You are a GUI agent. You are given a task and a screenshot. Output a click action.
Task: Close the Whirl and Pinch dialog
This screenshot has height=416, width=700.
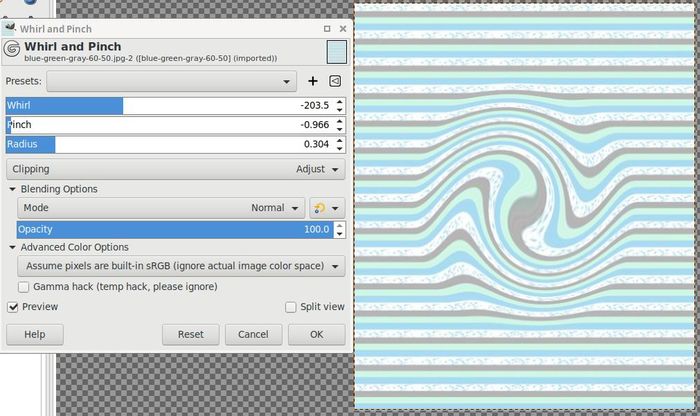[x=343, y=30]
